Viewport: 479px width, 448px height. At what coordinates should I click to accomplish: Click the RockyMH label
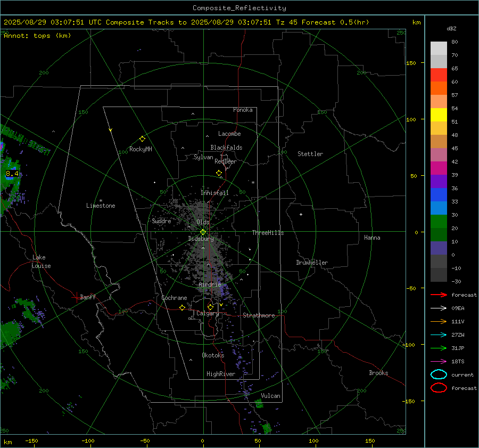tap(141, 149)
